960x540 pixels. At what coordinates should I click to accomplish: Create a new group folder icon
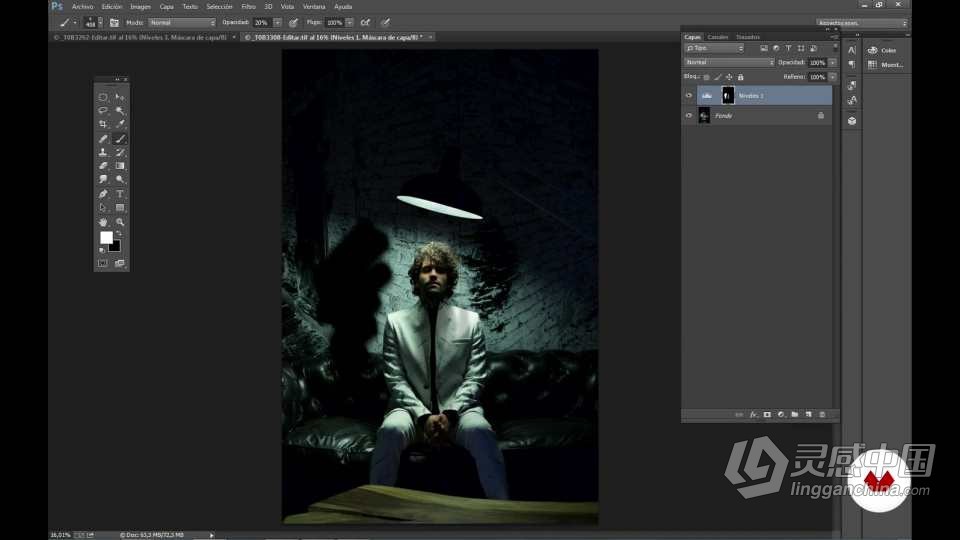795,414
